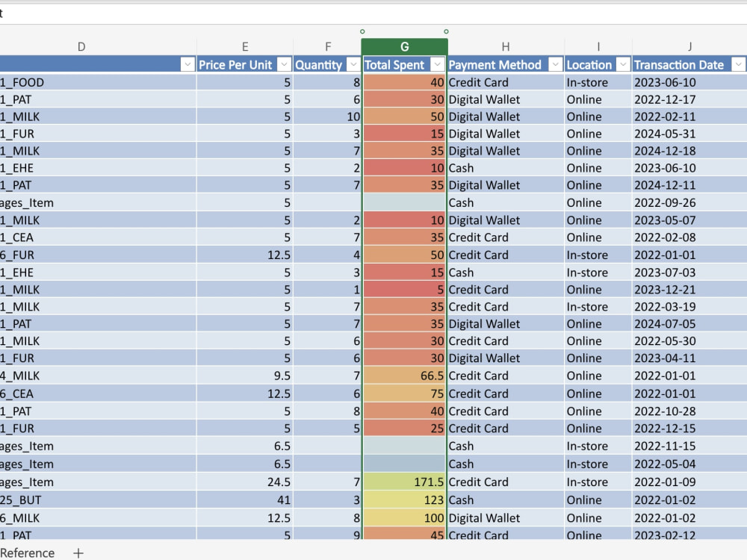This screenshot has width=747, height=560.
Task: Open the Transaction Date filter dropdown
Action: pos(739,64)
